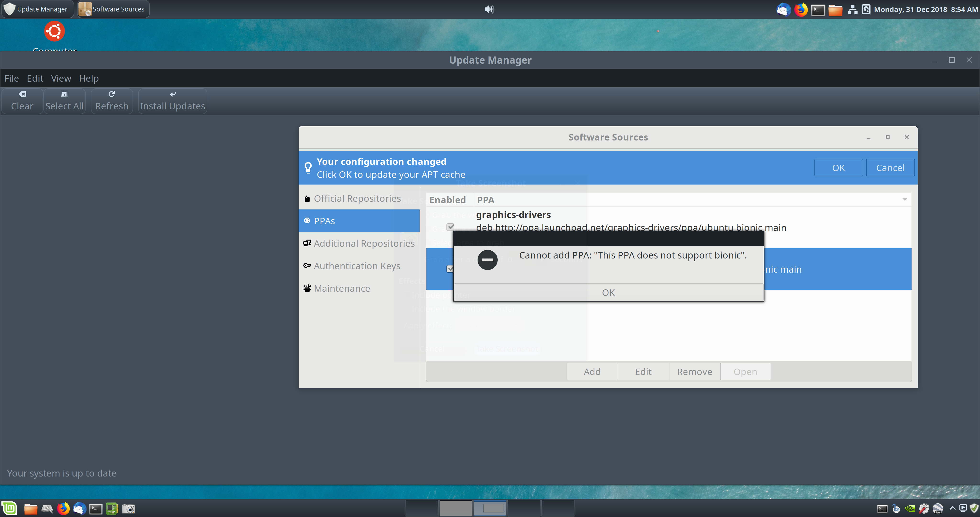Launch Thunderbird from bottom panel
This screenshot has height=517, width=980.
point(79,509)
